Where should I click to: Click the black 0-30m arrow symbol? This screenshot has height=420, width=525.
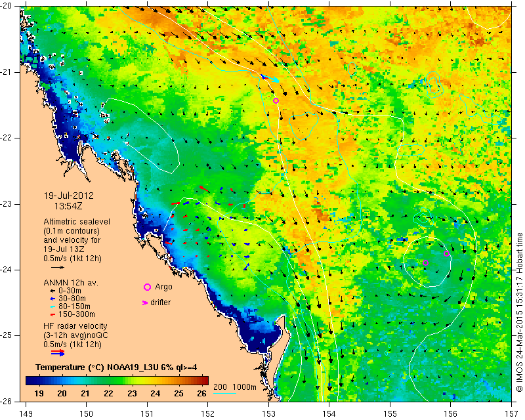click(52, 291)
